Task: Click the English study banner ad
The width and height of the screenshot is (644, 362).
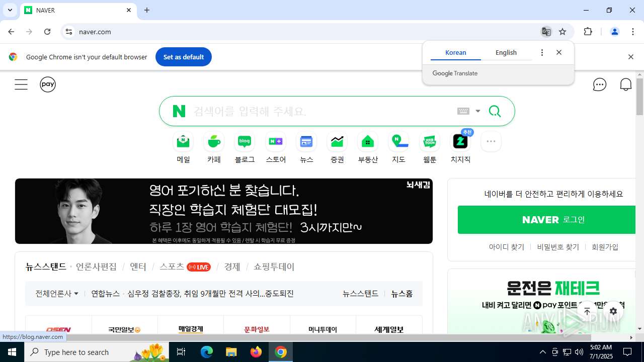Action: [x=224, y=211]
